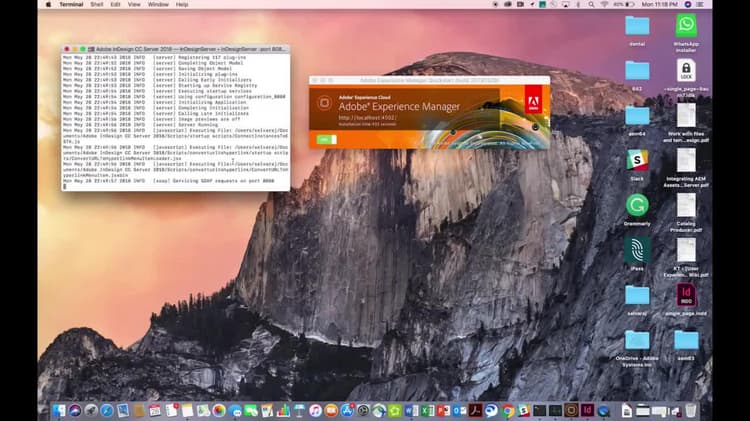Open the View menu

134,4
